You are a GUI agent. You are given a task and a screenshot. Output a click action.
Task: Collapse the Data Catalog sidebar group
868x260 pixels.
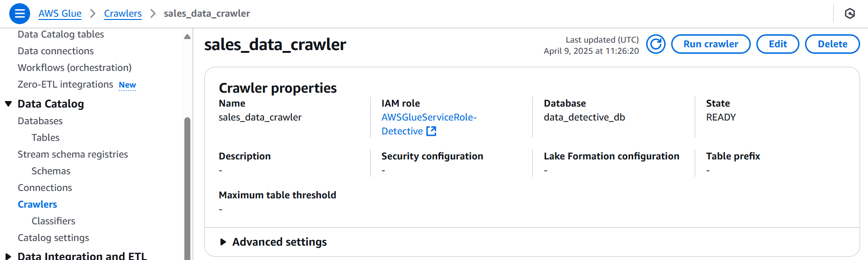point(8,104)
